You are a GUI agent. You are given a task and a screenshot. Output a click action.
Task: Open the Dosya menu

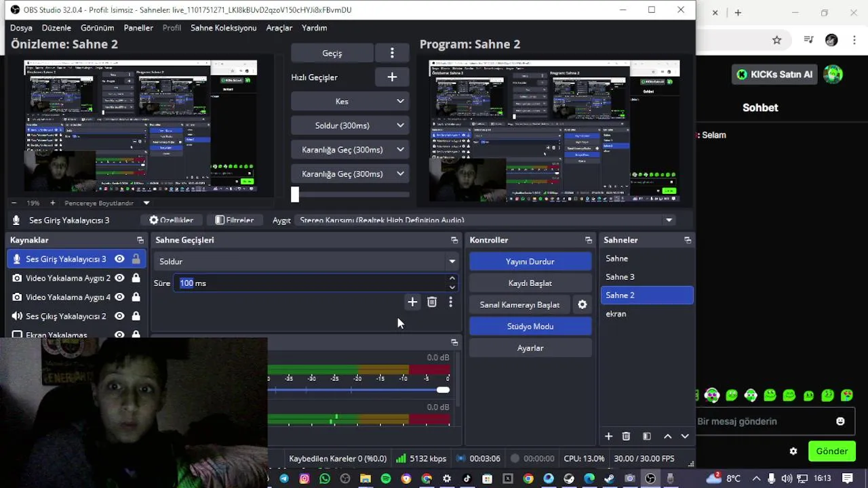point(21,28)
